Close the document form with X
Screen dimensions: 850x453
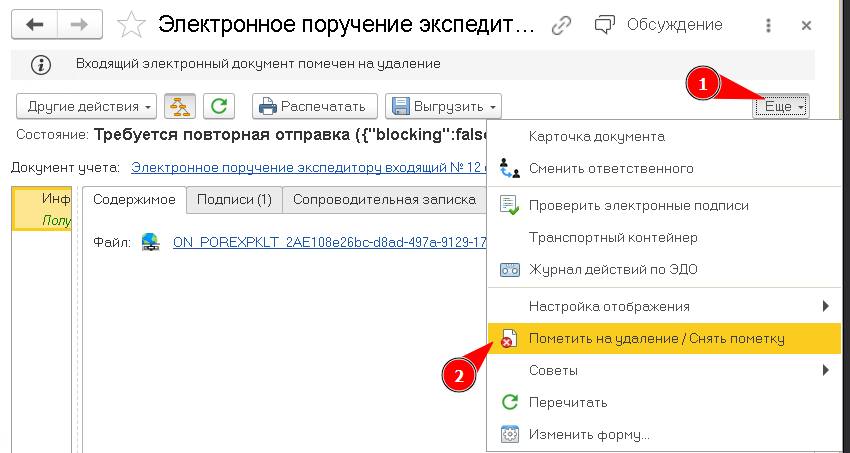click(x=806, y=25)
